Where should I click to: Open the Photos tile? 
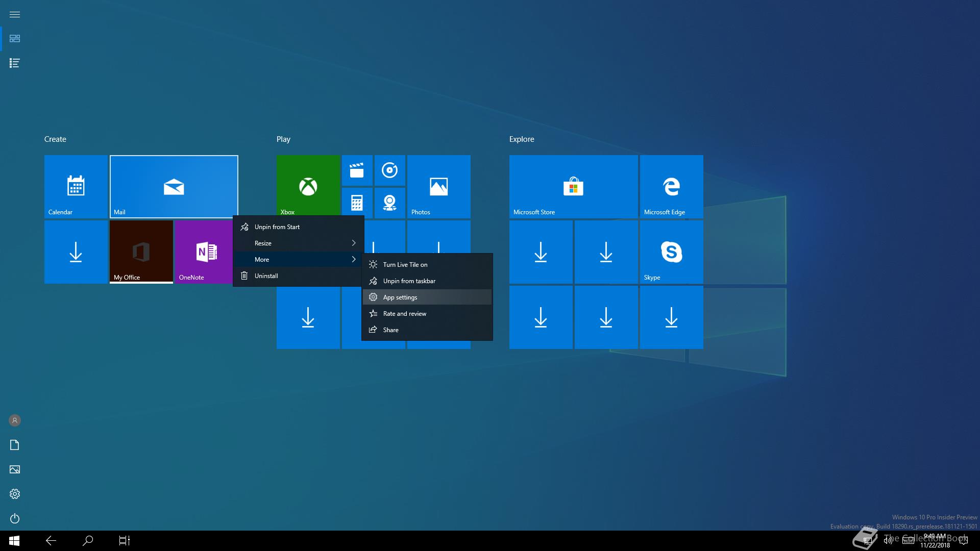[439, 187]
